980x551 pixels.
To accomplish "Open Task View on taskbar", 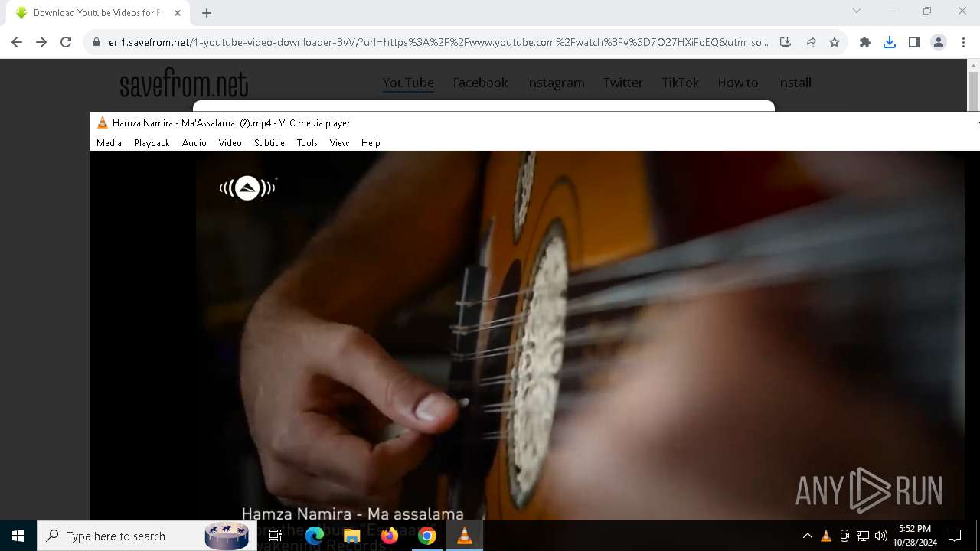I will (x=275, y=536).
